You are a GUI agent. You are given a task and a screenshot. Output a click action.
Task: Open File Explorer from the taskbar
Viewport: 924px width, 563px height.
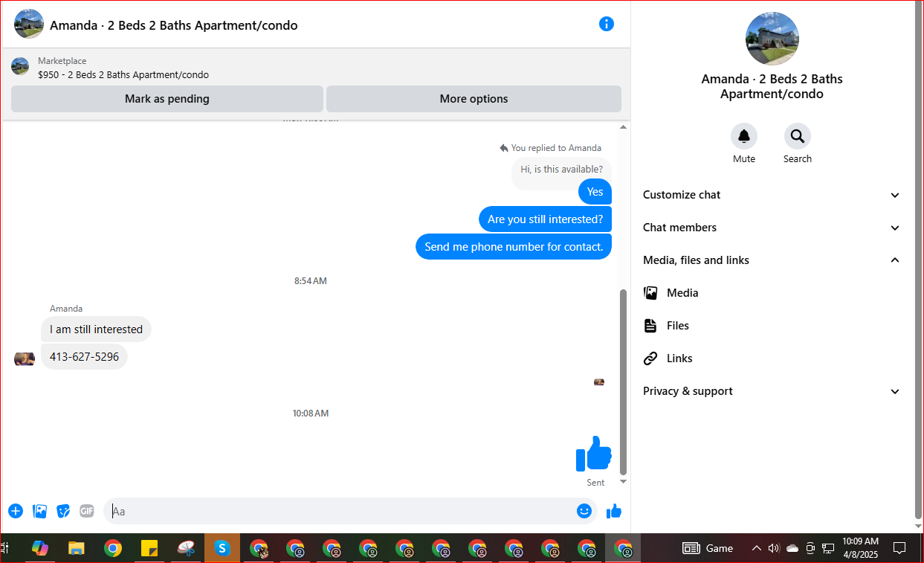[x=77, y=548]
